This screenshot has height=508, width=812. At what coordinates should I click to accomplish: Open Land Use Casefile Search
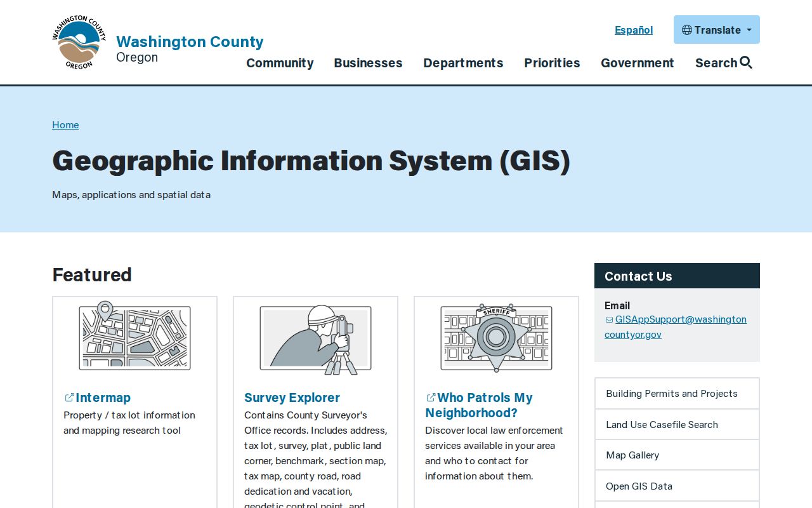[x=677, y=424]
